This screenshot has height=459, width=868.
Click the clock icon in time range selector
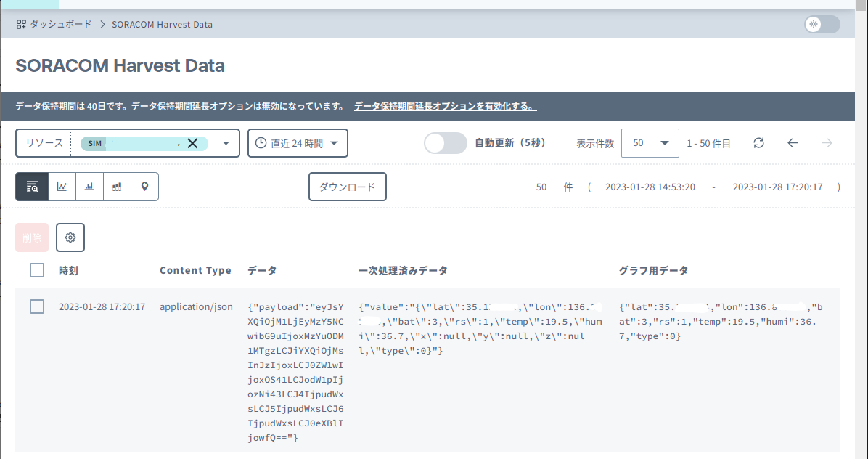click(261, 143)
